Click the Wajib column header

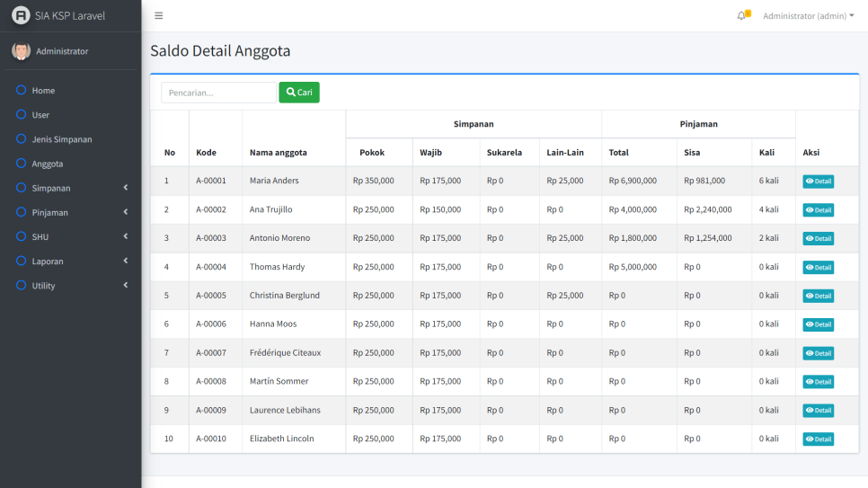430,152
